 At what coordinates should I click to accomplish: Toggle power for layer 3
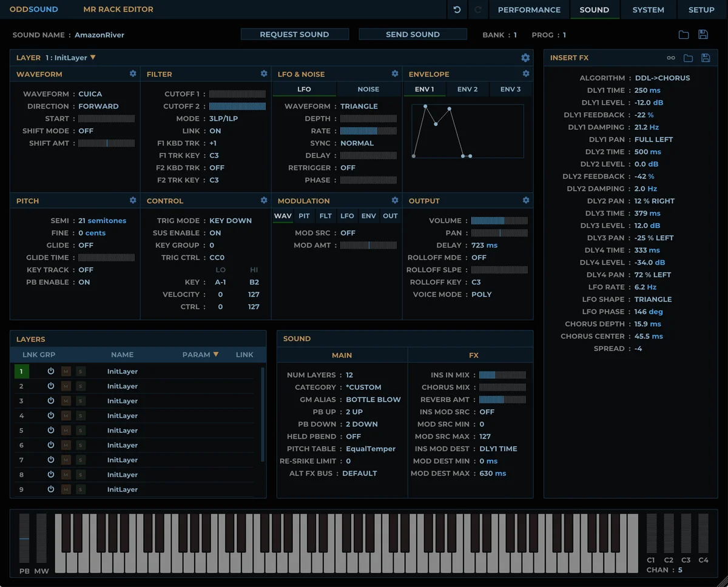tap(51, 401)
